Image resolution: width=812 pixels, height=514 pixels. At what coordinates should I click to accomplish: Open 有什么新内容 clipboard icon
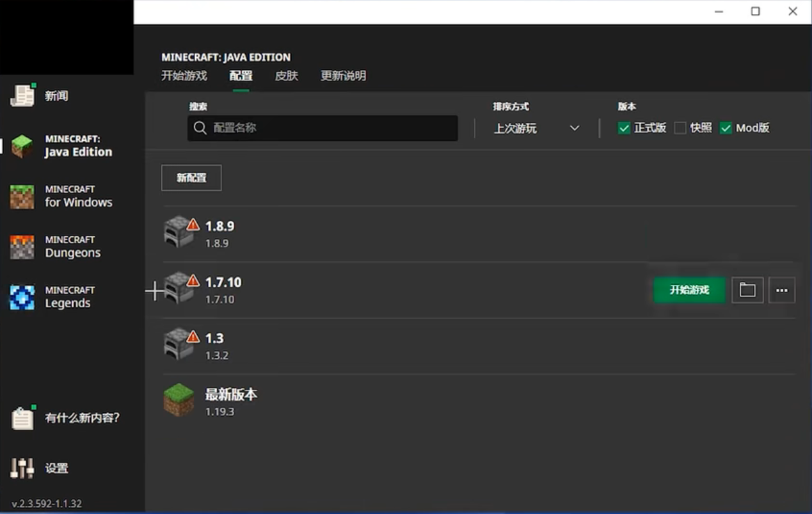[x=22, y=418]
